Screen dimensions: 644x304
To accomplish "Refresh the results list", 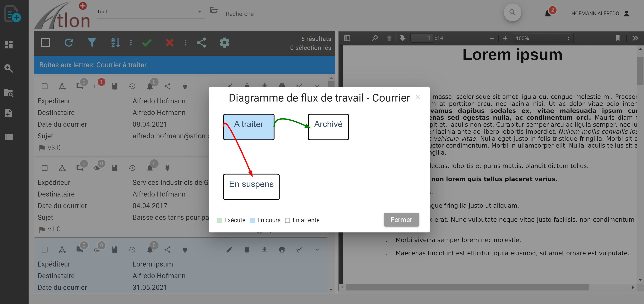I will click(69, 43).
